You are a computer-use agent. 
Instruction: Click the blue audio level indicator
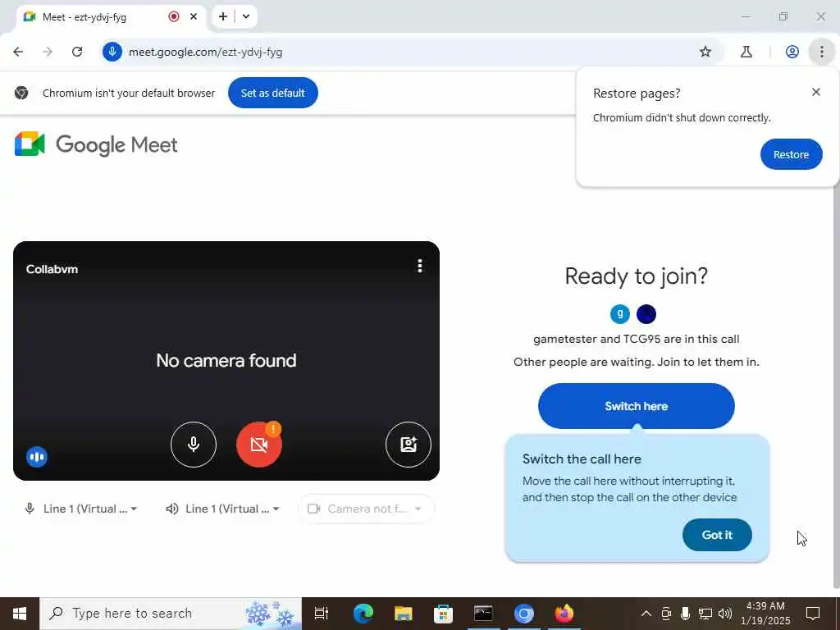pos(37,457)
